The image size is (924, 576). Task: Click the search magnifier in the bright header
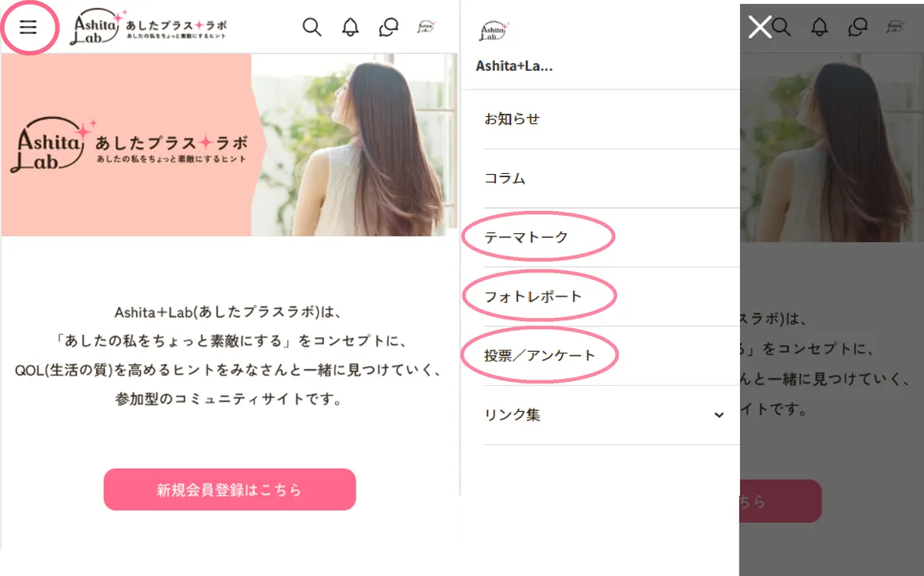coord(312,27)
